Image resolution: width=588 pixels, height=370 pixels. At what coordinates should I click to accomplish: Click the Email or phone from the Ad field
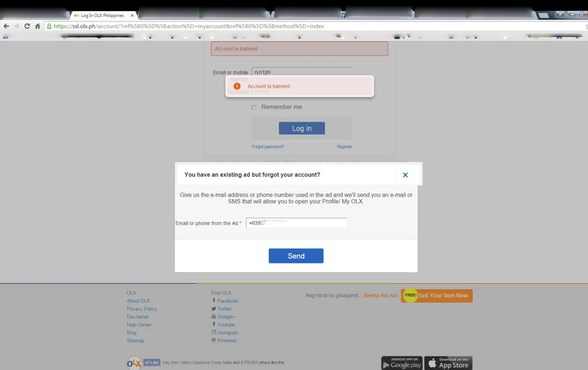[296, 223]
